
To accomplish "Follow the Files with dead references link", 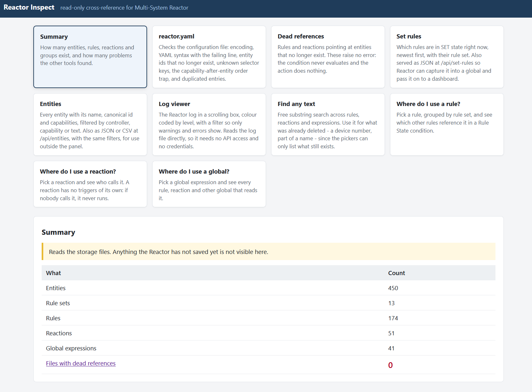I will pyautogui.click(x=81, y=363).
